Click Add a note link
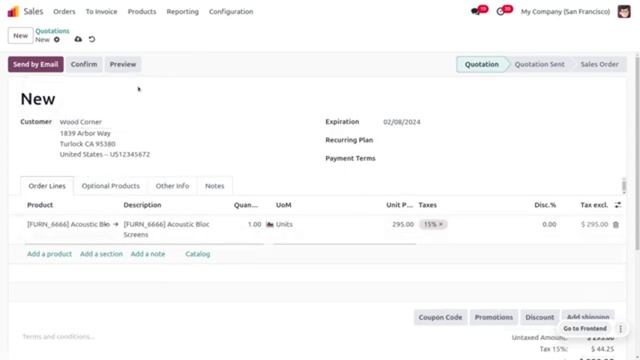Viewport: 640px width, 360px height. (148, 254)
